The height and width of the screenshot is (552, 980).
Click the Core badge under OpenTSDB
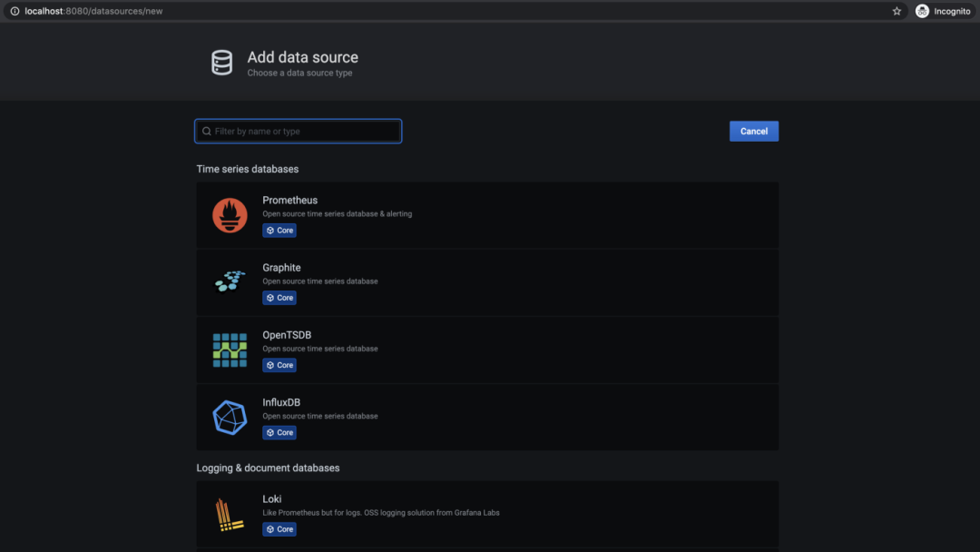pyautogui.click(x=279, y=365)
